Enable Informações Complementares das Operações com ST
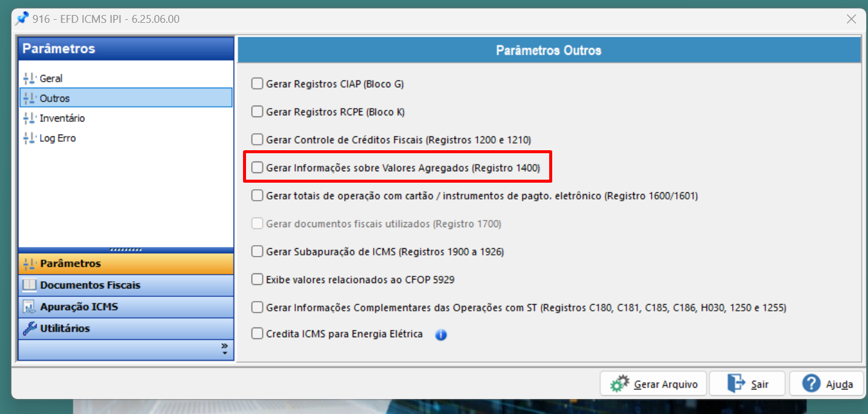Screen dimensions: 868x414 pos(257,307)
